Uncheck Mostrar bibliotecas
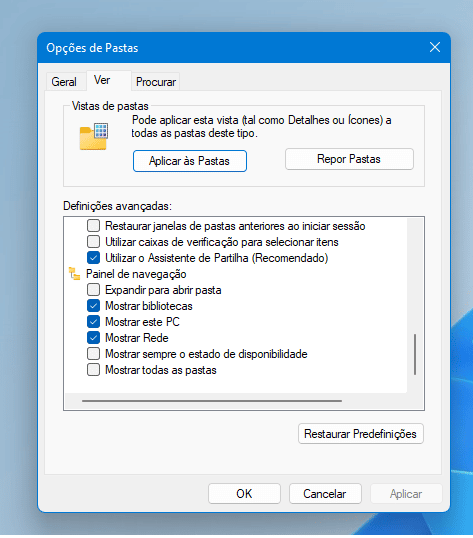This screenshot has width=473, height=538. 93,306
